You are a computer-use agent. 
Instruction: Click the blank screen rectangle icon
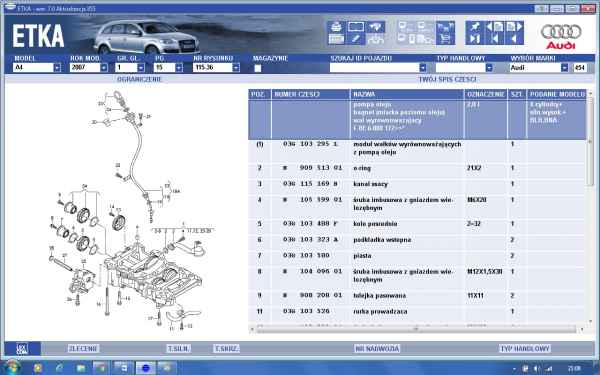pos(356,27)
